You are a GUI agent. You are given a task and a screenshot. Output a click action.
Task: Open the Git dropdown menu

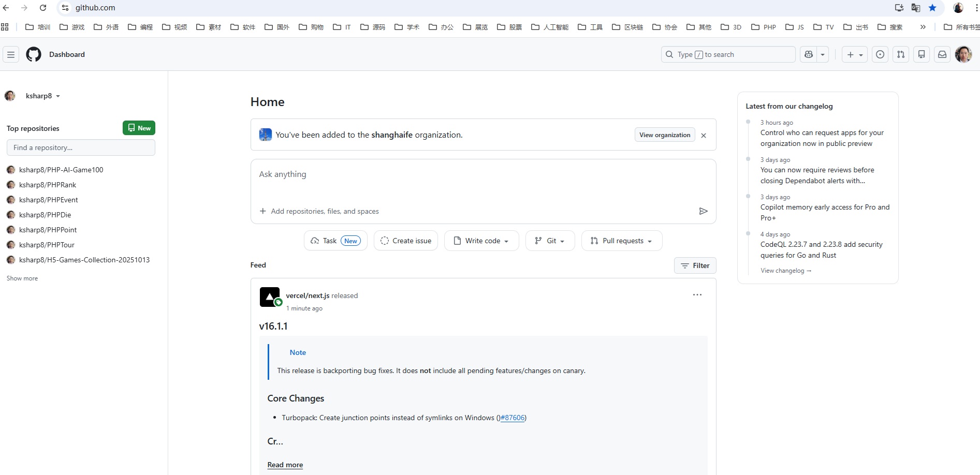(x=550, y=241)
